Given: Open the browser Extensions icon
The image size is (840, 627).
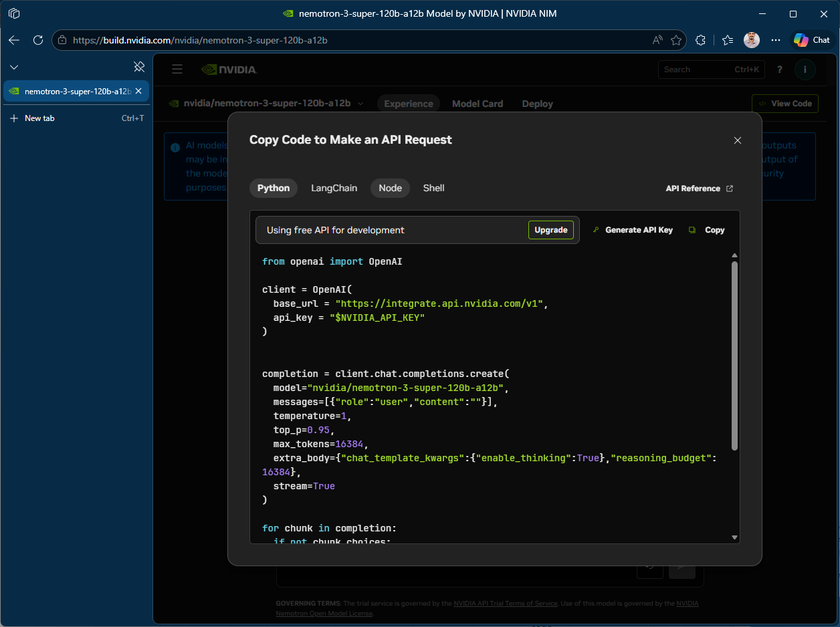Looking at the screenshot, I should (x=700, y=40).
